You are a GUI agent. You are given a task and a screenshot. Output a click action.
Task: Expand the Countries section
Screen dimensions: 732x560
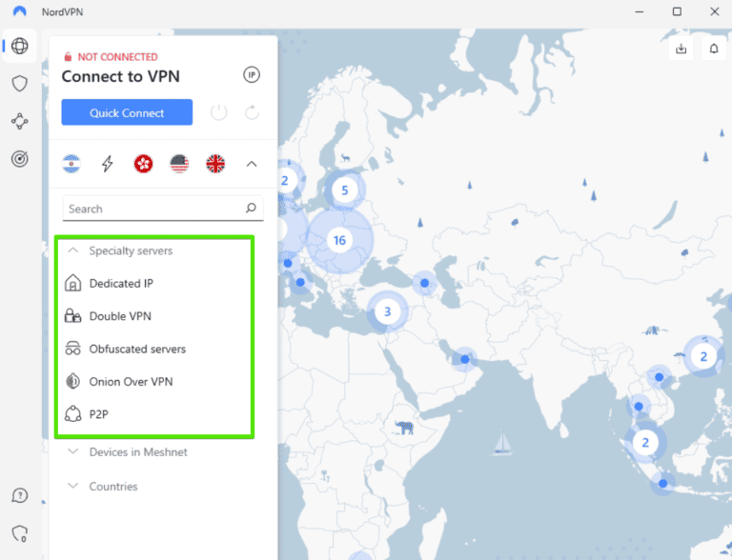click(103, 487)
